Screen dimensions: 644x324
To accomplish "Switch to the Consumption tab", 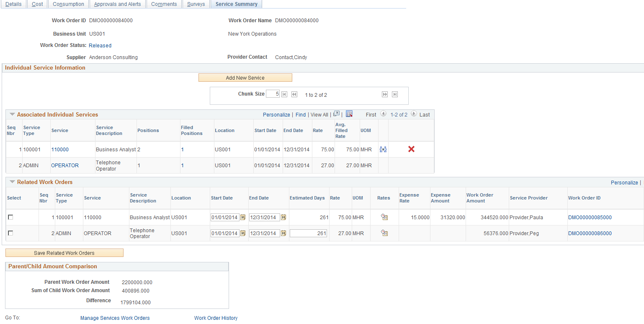I will coord(68,4).
